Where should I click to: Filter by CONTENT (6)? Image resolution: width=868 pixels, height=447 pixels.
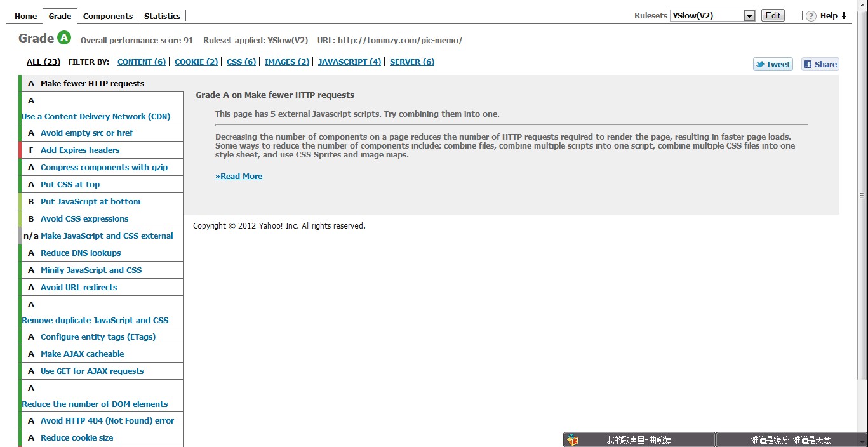(x=142, y=62)
